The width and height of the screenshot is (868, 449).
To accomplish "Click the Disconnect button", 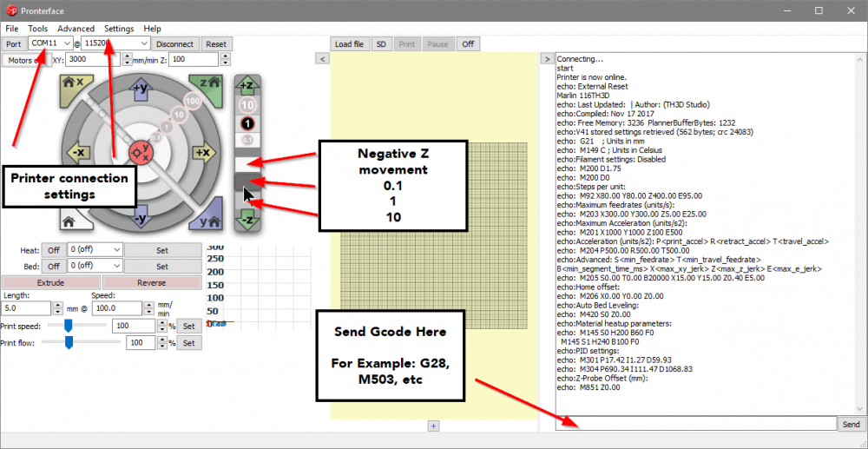I will pos(175,43).
